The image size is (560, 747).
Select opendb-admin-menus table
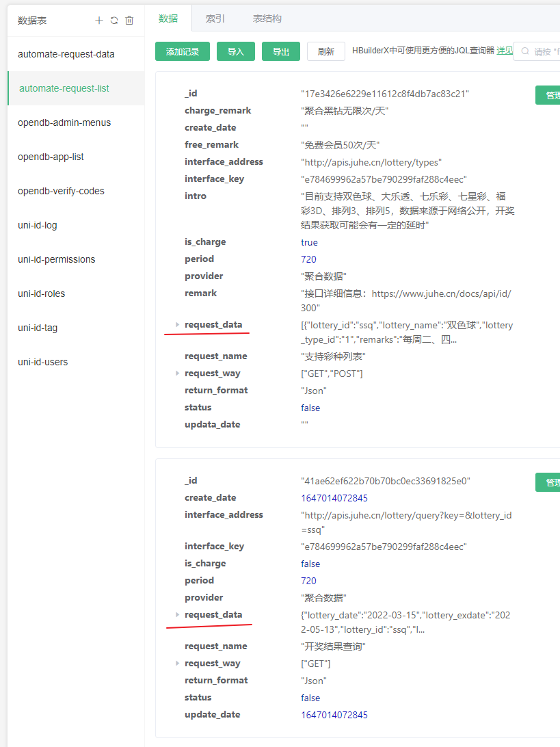click(x=76, y=122)
